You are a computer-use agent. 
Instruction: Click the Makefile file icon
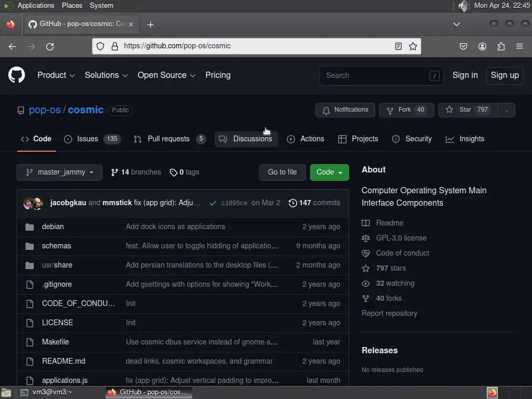point(30,342)
